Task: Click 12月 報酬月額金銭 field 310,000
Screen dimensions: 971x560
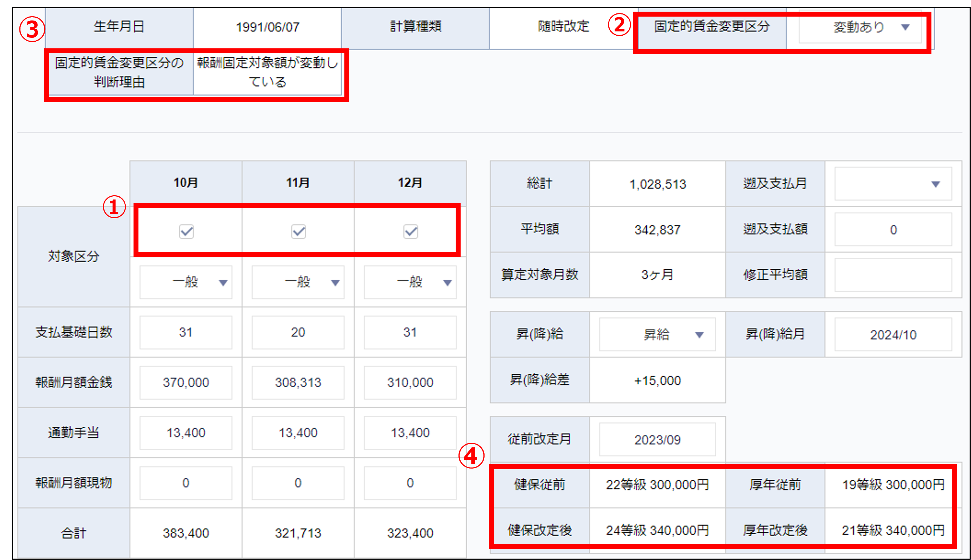Action: (x=410, y=382)
